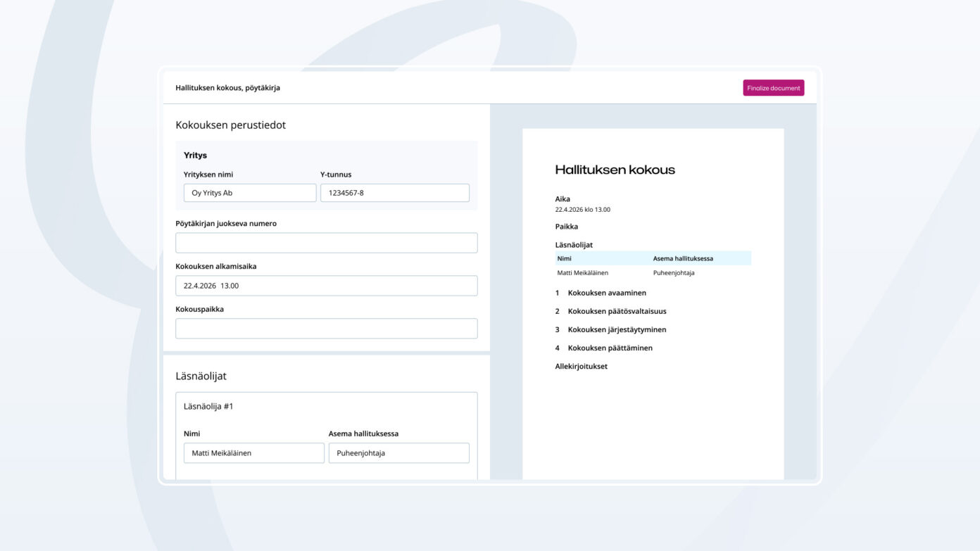Click the Y-tunnus field containing 1234567-8
Screen dimensions: 980x551
394,193
